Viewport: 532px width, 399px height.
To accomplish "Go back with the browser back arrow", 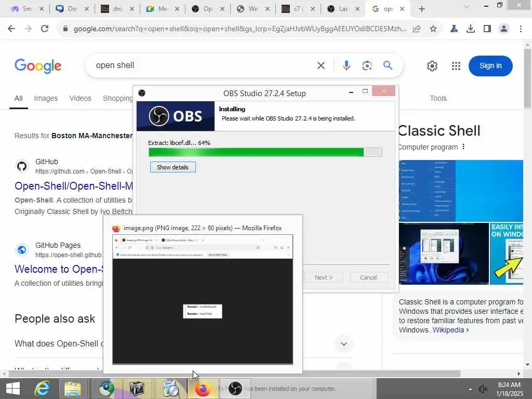I will pyautogui.click(x=11, y=29).
